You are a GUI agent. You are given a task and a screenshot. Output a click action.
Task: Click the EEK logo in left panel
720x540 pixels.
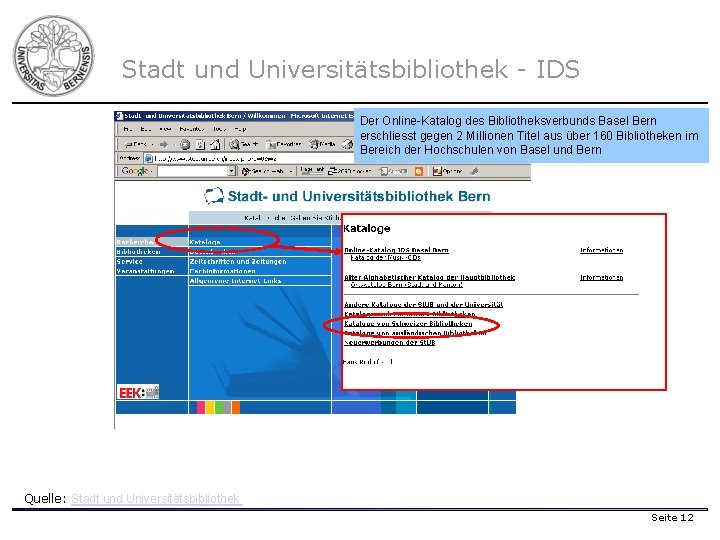pyautogui.click(x=138, y=392)
